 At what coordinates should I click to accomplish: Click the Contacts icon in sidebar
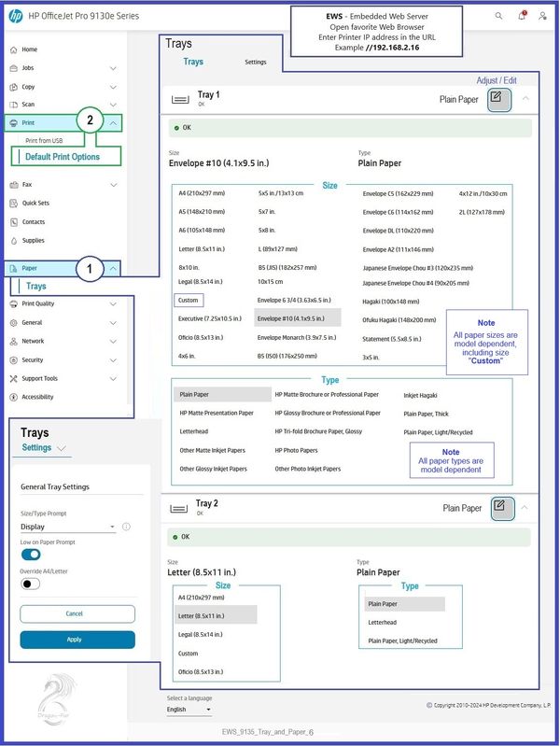tap(13, 222)
